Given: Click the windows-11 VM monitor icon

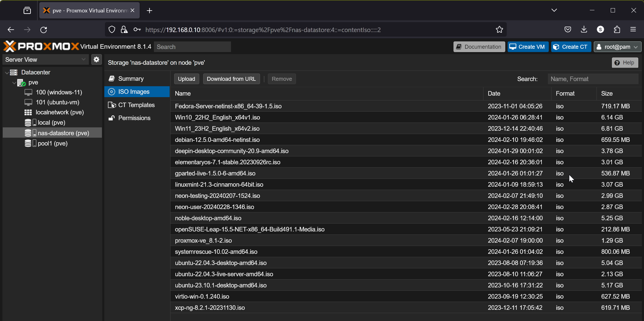Looking at the screenshot, I should [28, 93].
